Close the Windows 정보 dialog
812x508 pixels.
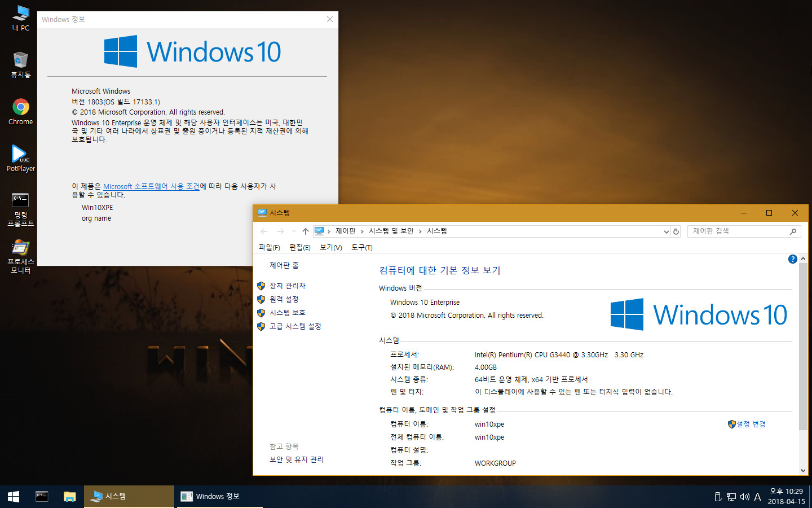pyautogui.click(x=330, y=19)
